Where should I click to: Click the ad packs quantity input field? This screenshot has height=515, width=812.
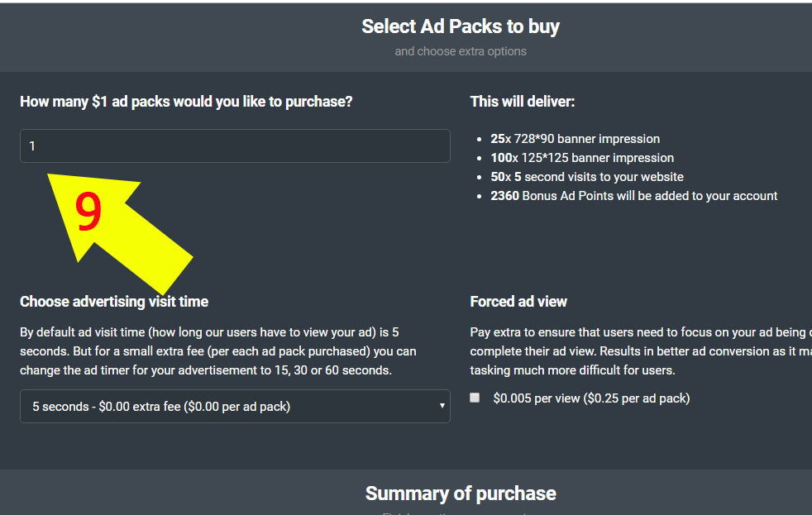click(235, 146)
